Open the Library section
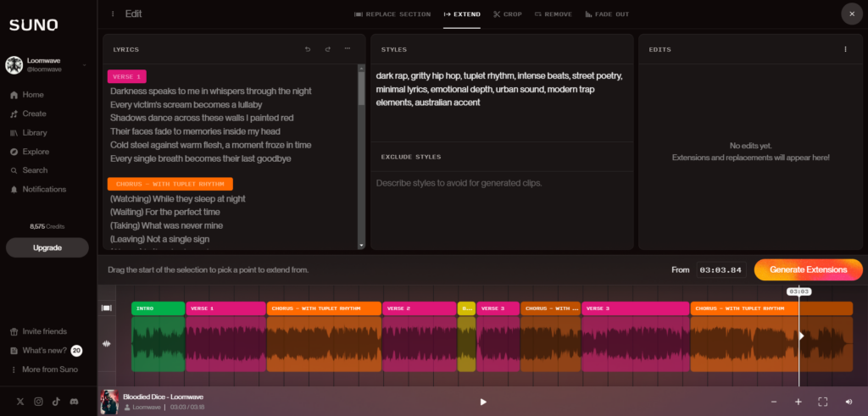Viewport: 868px width, 416px height. 28,133
